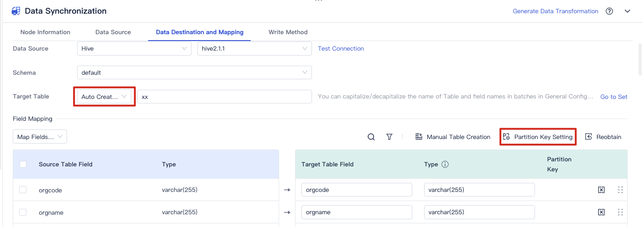Click the Data Synchronization title icon
Viewport: 644px width, 227px height.
point(16,11)
